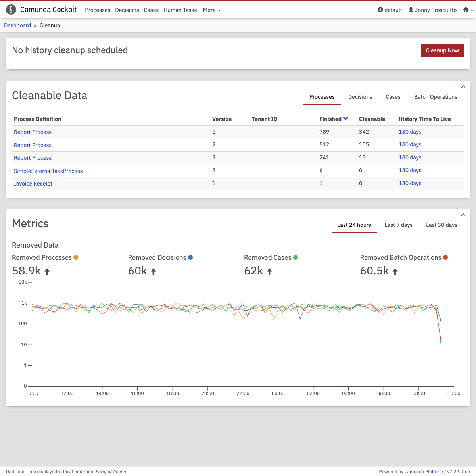The height and width of the screenshot is (476, 476).
Task: Collapse the Cleanable Data section
Action: pos(463,87)
